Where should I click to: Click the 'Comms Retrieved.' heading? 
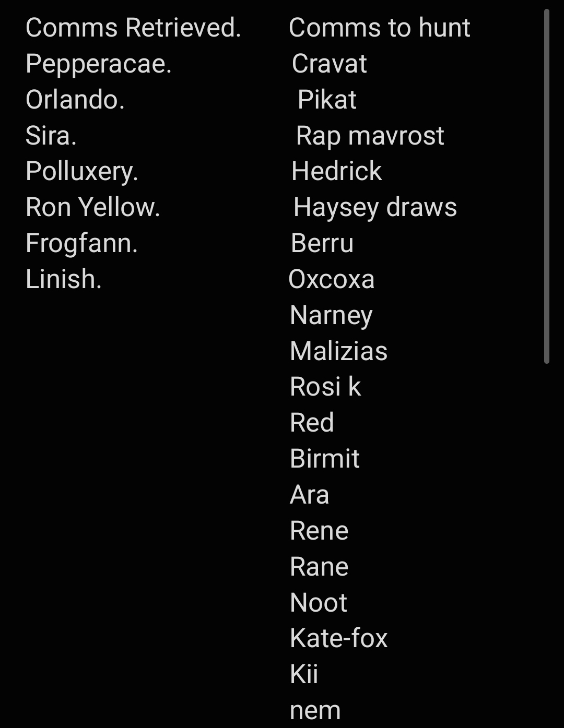133,28
